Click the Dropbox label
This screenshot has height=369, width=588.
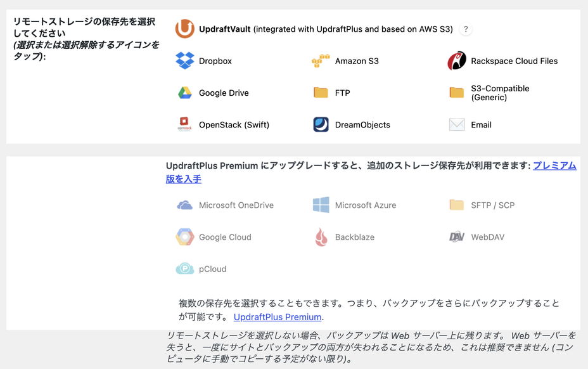pyautogui.click(x=215, y=61)
